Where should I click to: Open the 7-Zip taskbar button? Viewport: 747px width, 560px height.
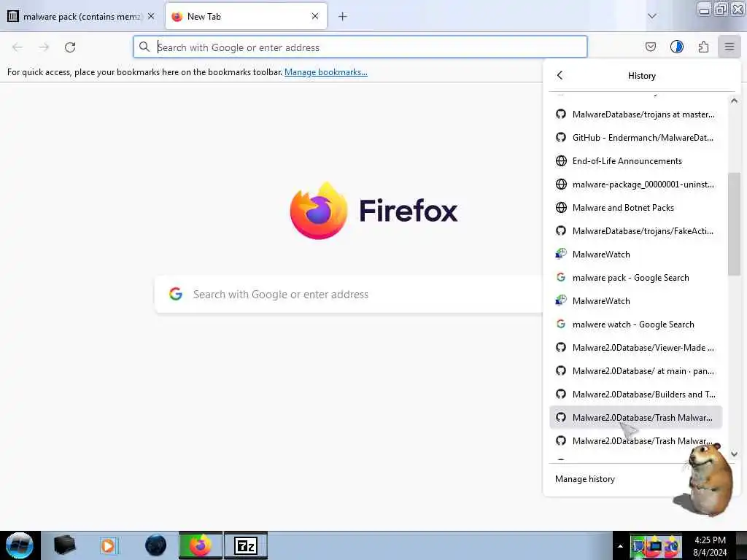(x=246, y=545)
